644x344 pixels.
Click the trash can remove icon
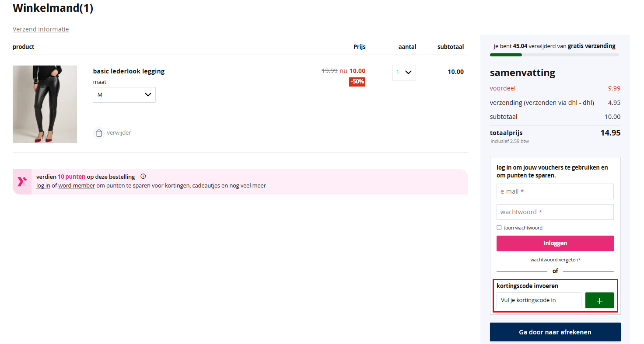click(99, 133)
